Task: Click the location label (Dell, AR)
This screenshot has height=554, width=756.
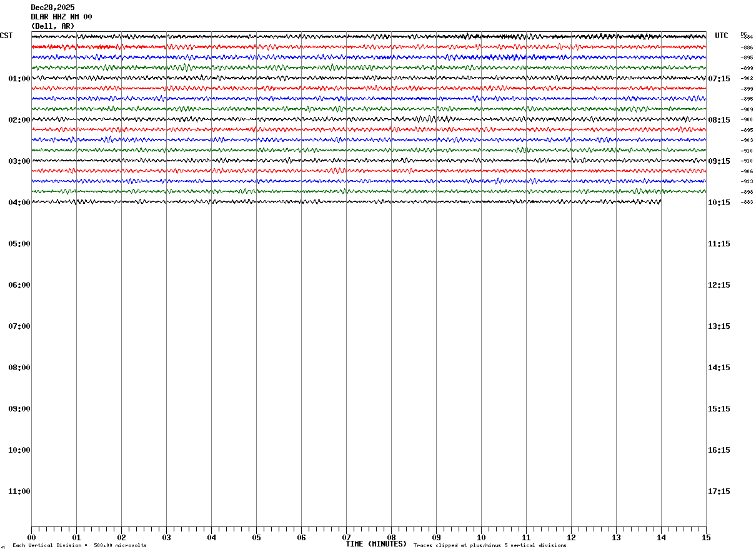Action: pos(52,26)
